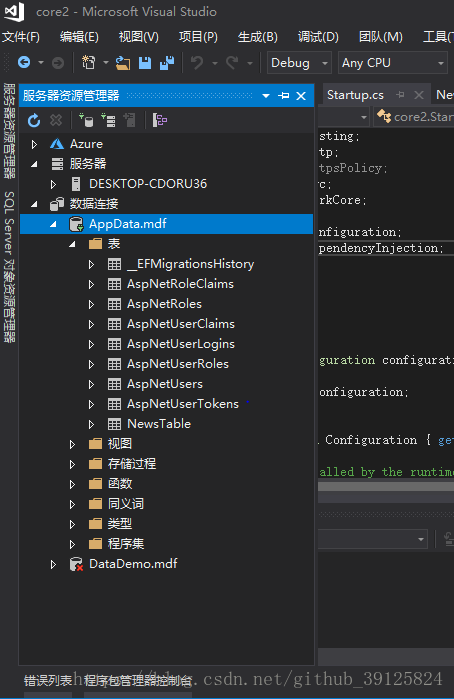Open the 项目(P) menu
The height and width of the screenshot is (699, 454).
(x=198, y=37)
